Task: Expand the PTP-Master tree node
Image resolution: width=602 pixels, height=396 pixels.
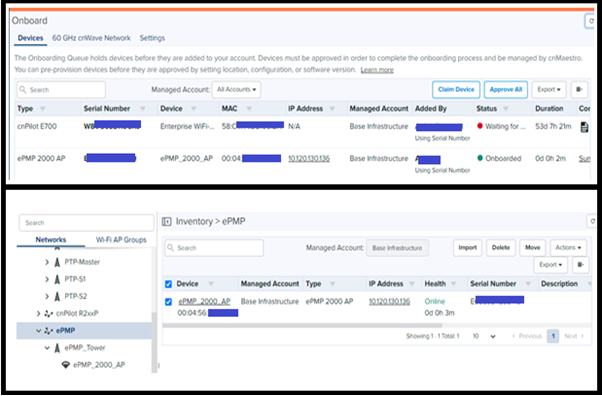Action: pyautogui.click(x=47, y=262)
